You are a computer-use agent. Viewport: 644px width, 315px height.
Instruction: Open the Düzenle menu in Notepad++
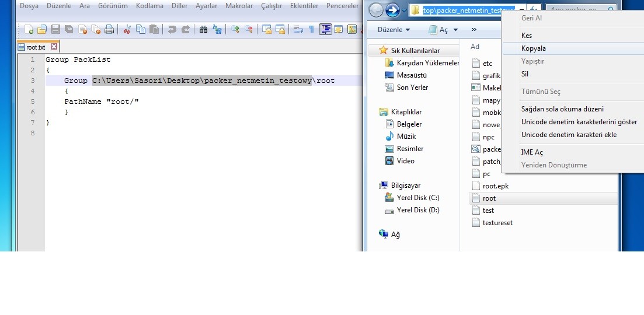[x=59, y=6]
